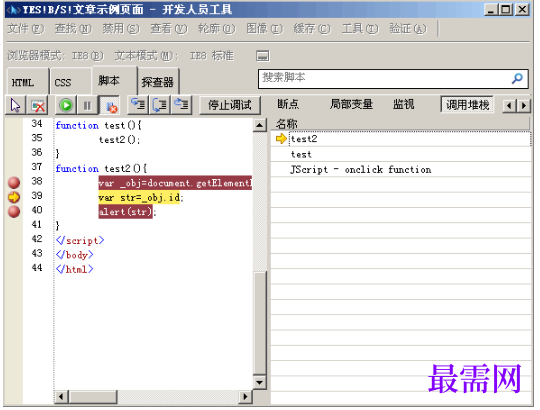The height and width of the screenshot is (410, 540).
Task: Open 查看(V) menu
Action: (169, 29)
